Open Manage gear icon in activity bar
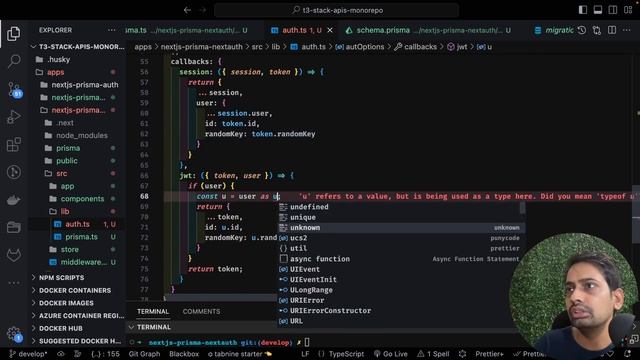 pyautogui.click(x=14, y=334)
